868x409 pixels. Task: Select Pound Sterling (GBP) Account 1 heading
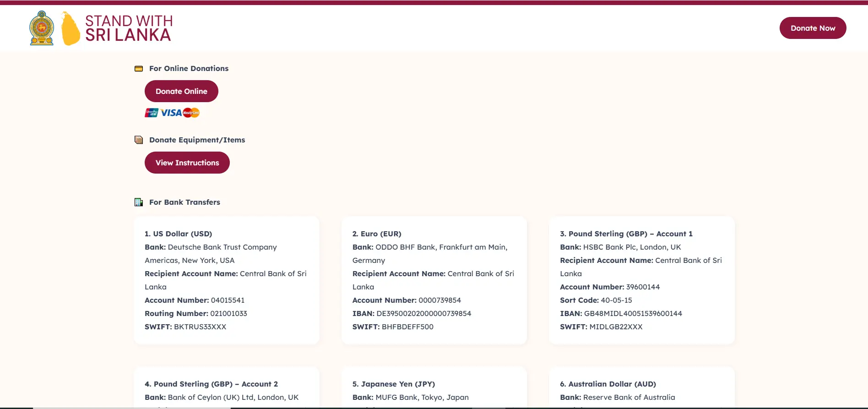(626, 234)
